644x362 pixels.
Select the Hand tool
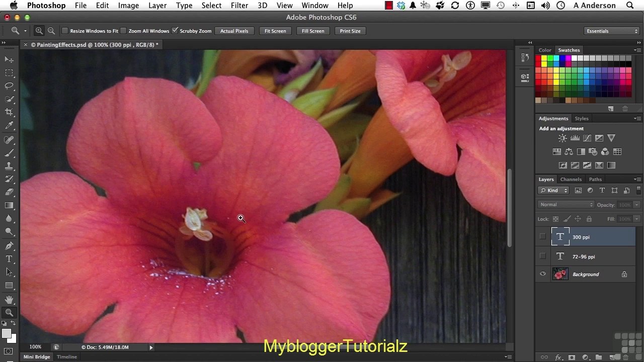pyautogui.click(x=9, y=300)
